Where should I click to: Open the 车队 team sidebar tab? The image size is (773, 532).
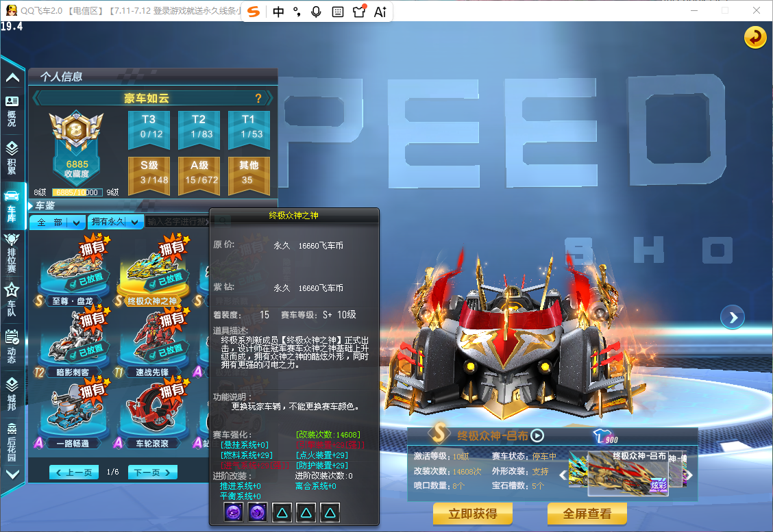(x=12, y=299)
